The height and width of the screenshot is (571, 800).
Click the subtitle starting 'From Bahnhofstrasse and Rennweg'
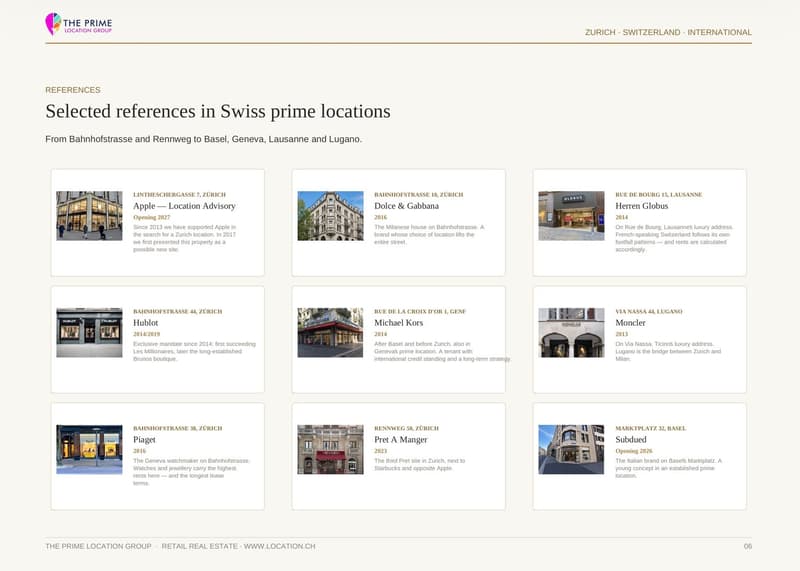tap(204, 139)
